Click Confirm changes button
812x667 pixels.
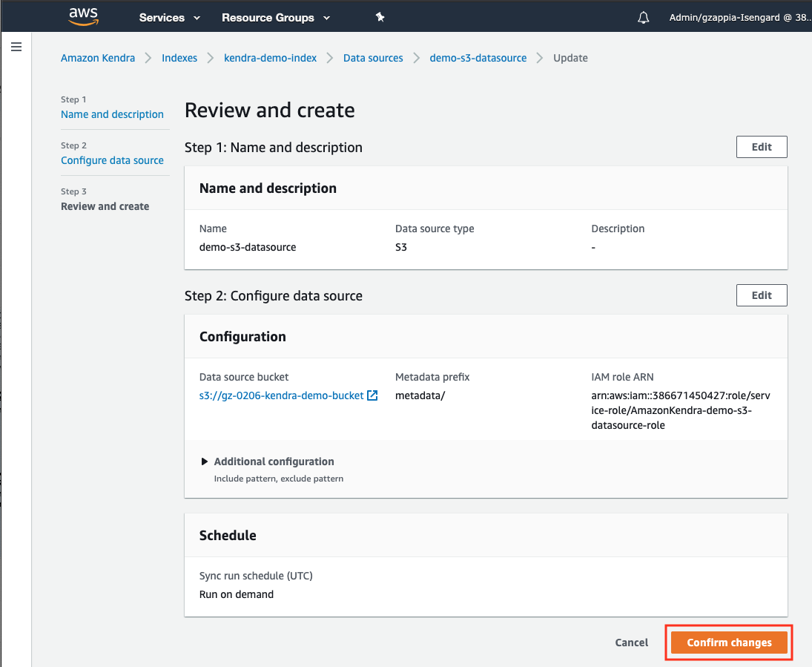pyautogui.click(x=729, y=643)
